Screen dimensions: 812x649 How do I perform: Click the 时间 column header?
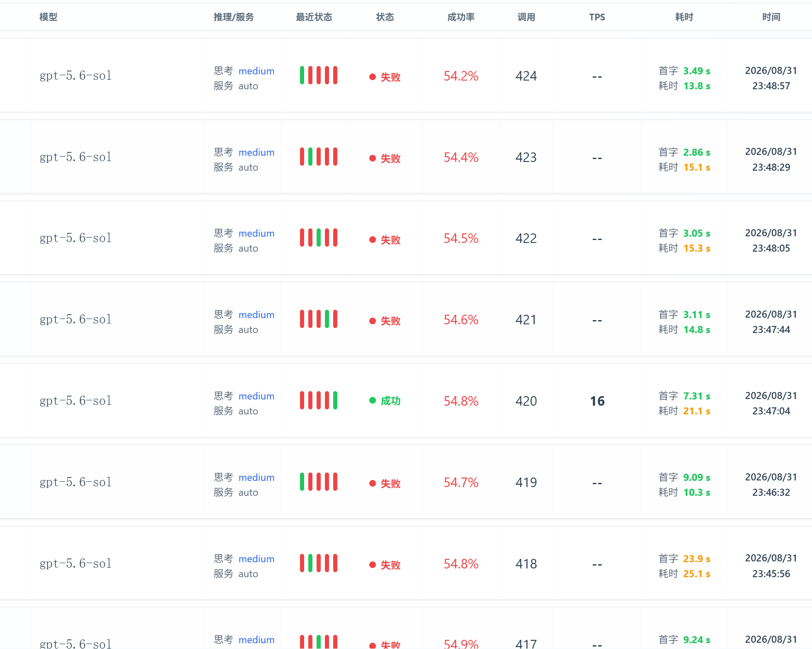tap(771, 17)
